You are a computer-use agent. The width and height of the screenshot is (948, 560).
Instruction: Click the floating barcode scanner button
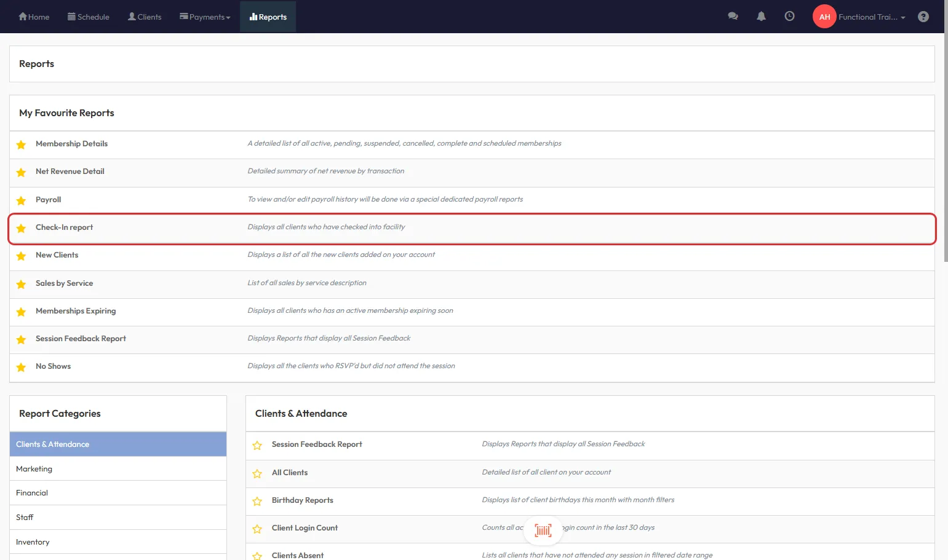(543, 530)
